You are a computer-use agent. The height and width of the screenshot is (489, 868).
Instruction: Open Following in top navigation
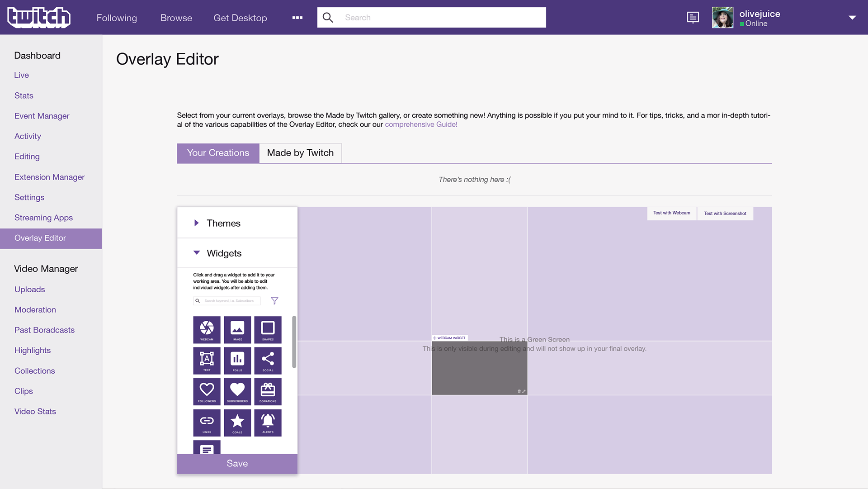click(117, 18)
